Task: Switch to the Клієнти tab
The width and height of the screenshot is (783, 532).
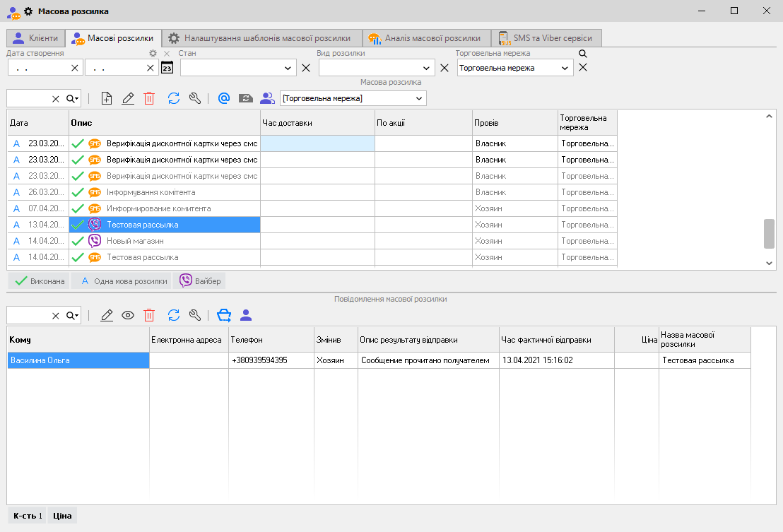Action: [35, 38]
